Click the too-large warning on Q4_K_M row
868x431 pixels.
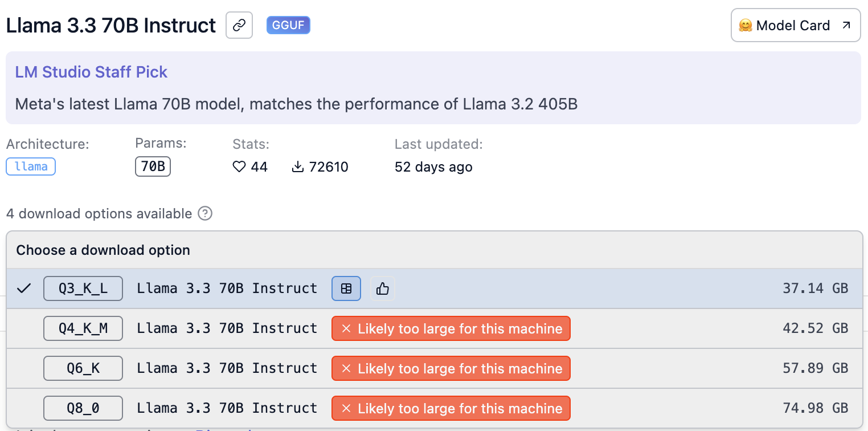click(451, 329)
